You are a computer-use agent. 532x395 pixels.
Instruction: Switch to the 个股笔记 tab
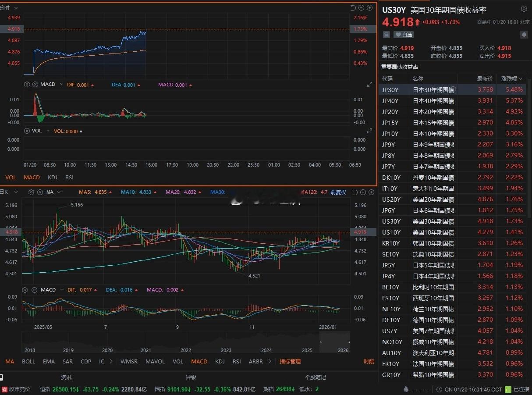316,377
